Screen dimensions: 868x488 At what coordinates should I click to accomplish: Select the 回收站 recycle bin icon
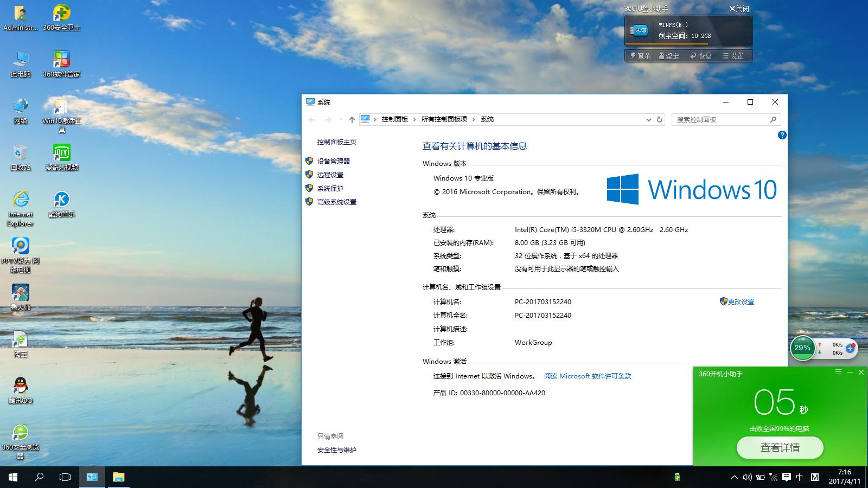[x=21, y=157]
